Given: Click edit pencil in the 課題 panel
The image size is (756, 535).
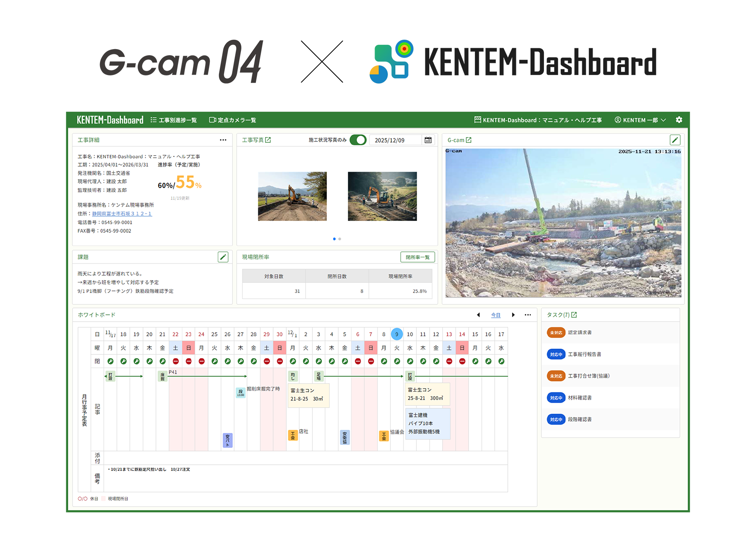Looking at the screenshot, I should pyautogui.click(x=223, y=257).
